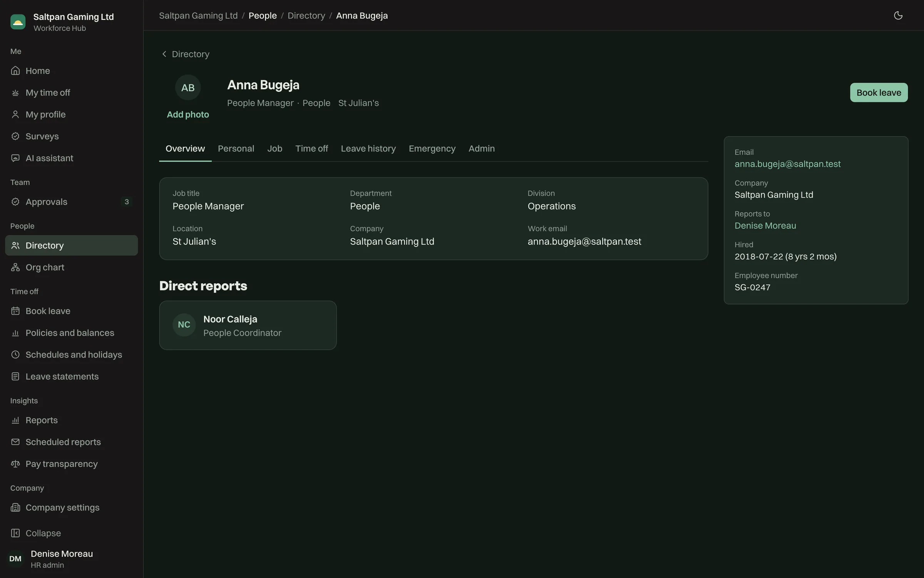This screenshot has width=924, height=578.
Task: Click the Company settings building icon
Action: point(15,507)
